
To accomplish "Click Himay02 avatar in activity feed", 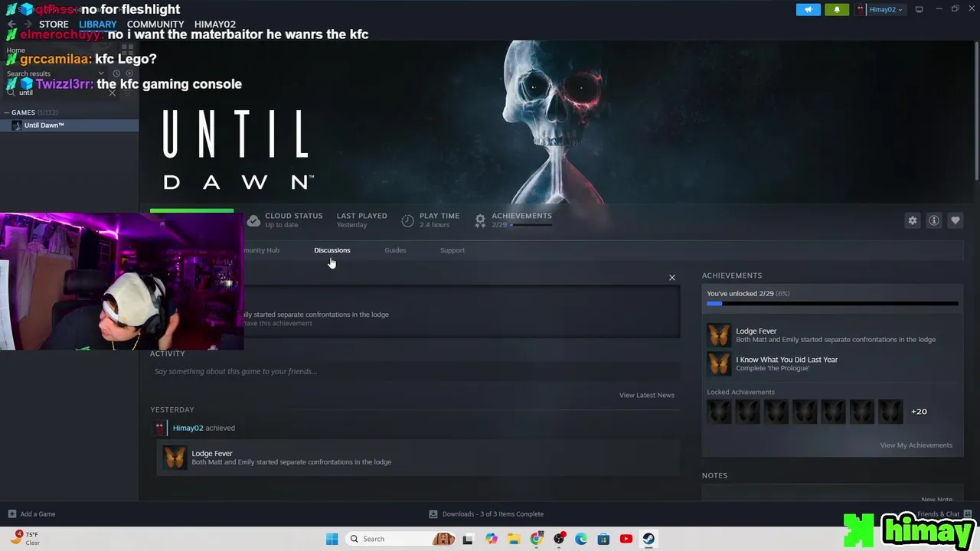I will point(159,428).
